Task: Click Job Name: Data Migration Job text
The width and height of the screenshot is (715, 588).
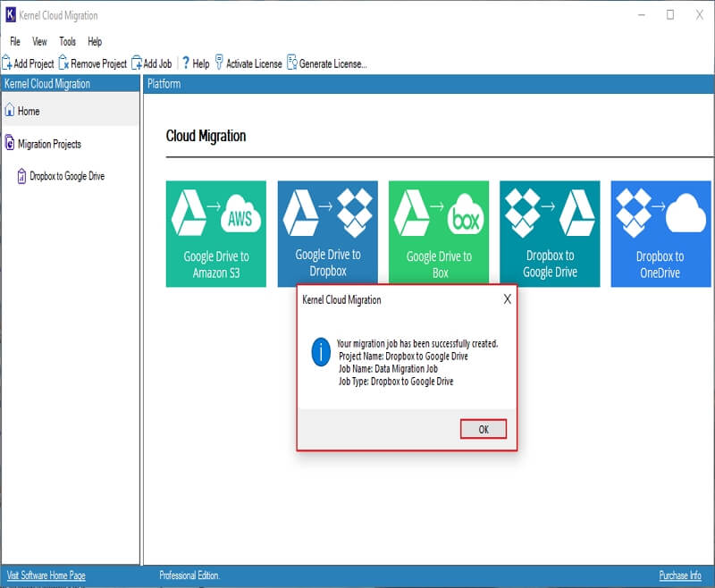Action: 388,369
